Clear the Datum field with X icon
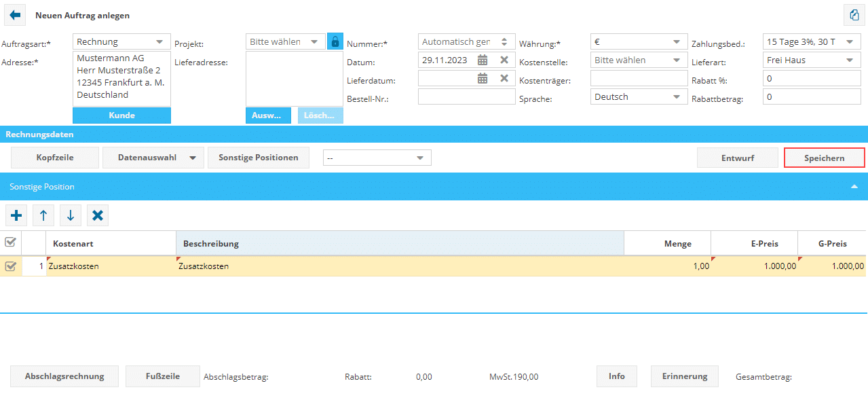This screenshot has height=394, width=868. [504, 60]
